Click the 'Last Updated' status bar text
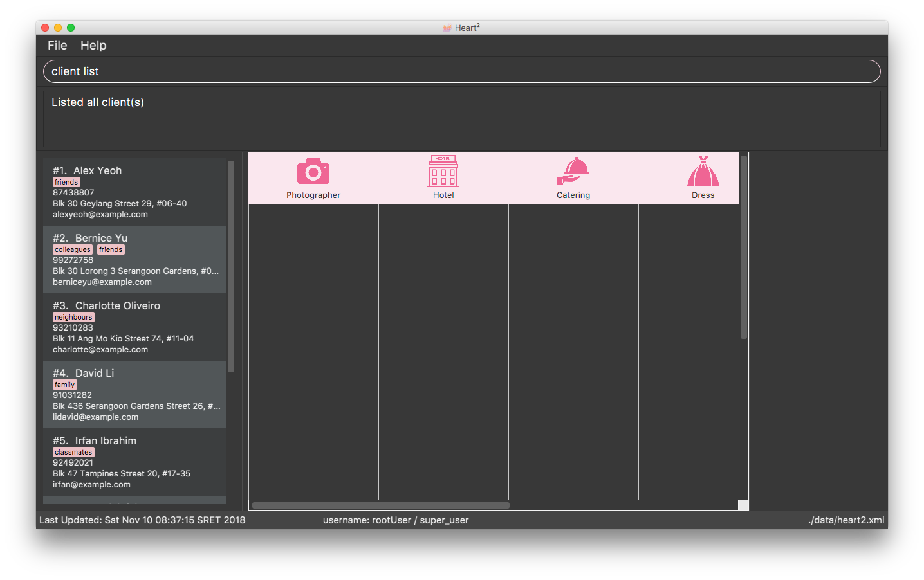This screenshot has width=924, height=580. (142, 520)
